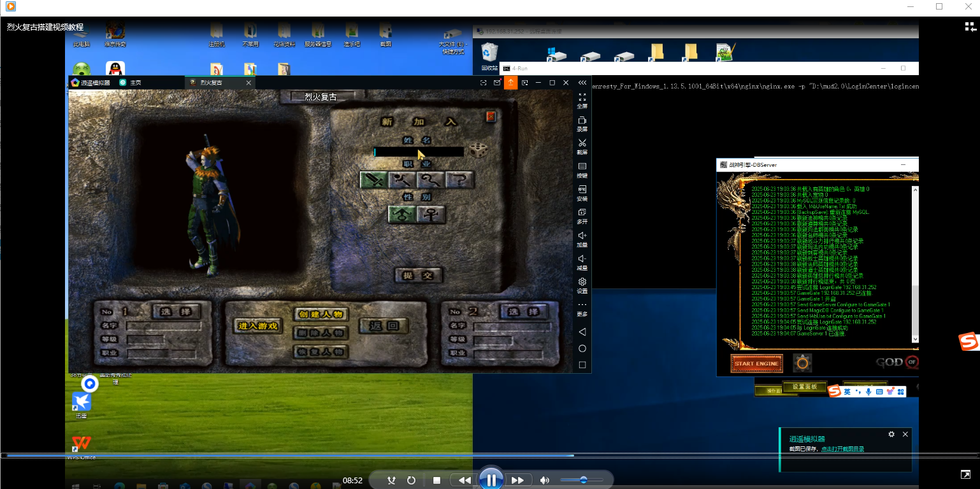Open settings gear in 逍遥模拟器 notification

click(x=891, y=434)
